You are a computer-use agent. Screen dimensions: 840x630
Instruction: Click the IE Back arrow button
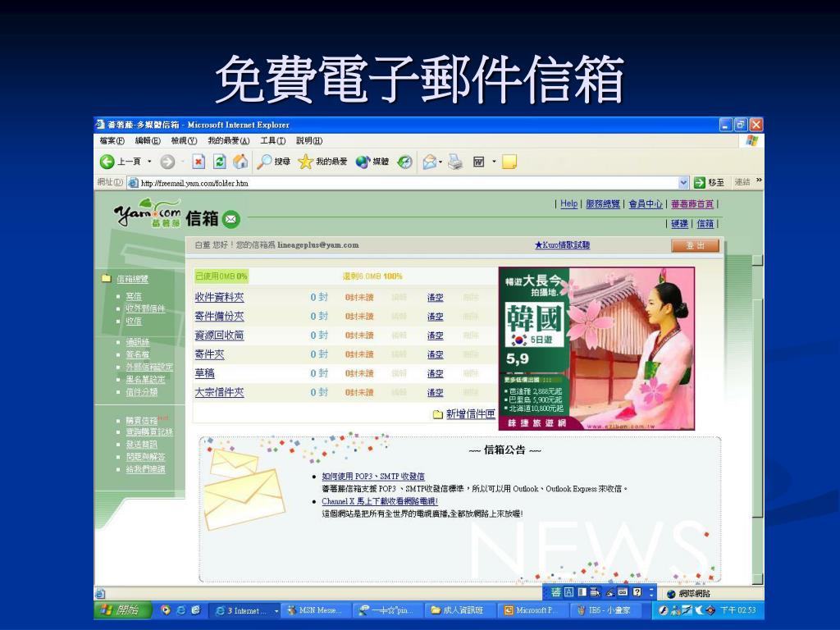tap(107, 162)
